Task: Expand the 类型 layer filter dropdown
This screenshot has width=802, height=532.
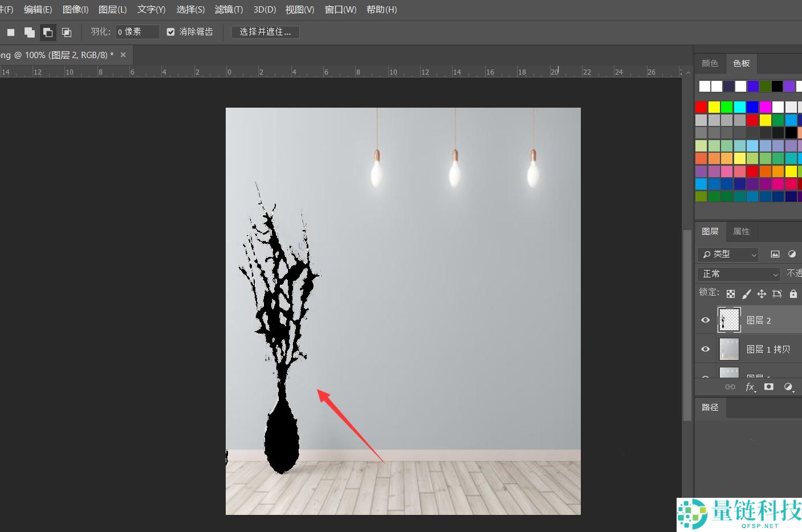Action: [x=728, y=254]
